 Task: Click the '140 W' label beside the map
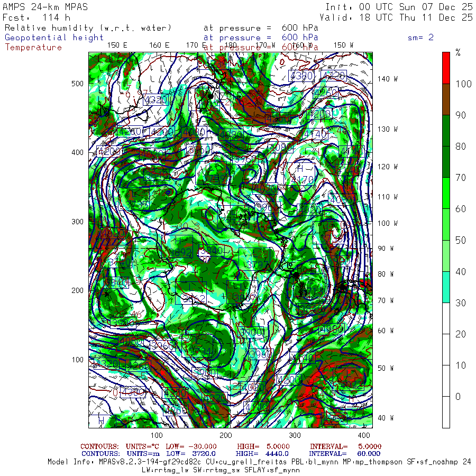tap(387, 79)
